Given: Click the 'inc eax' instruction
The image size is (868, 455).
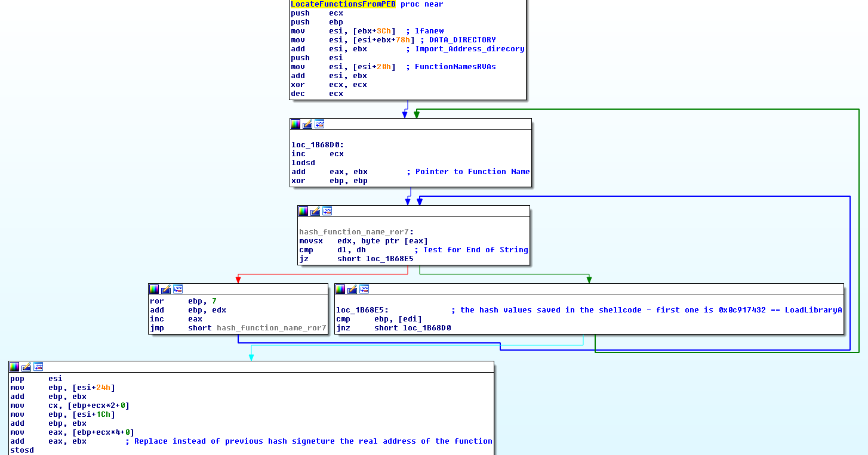Looking at the screenshot, I should (176, 319).
